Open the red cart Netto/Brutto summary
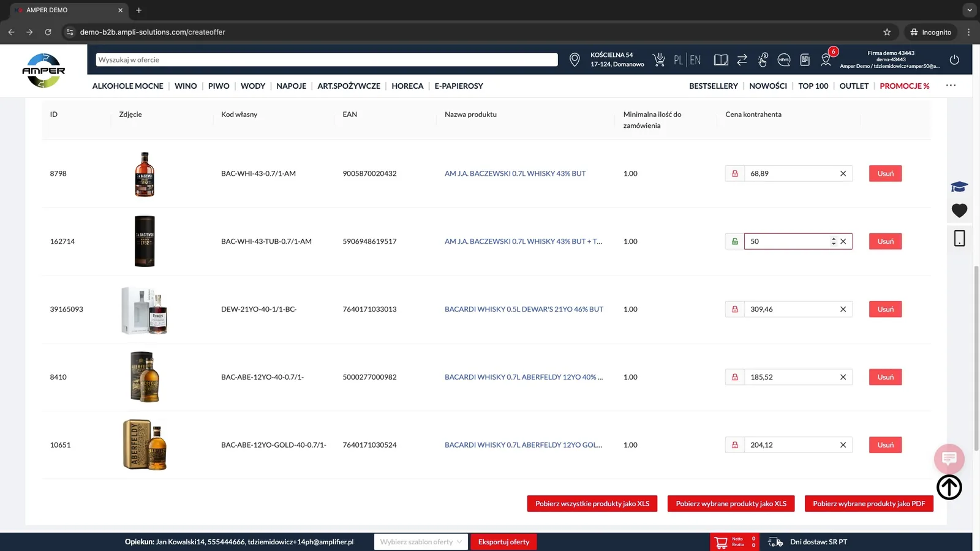 [734, 542]
